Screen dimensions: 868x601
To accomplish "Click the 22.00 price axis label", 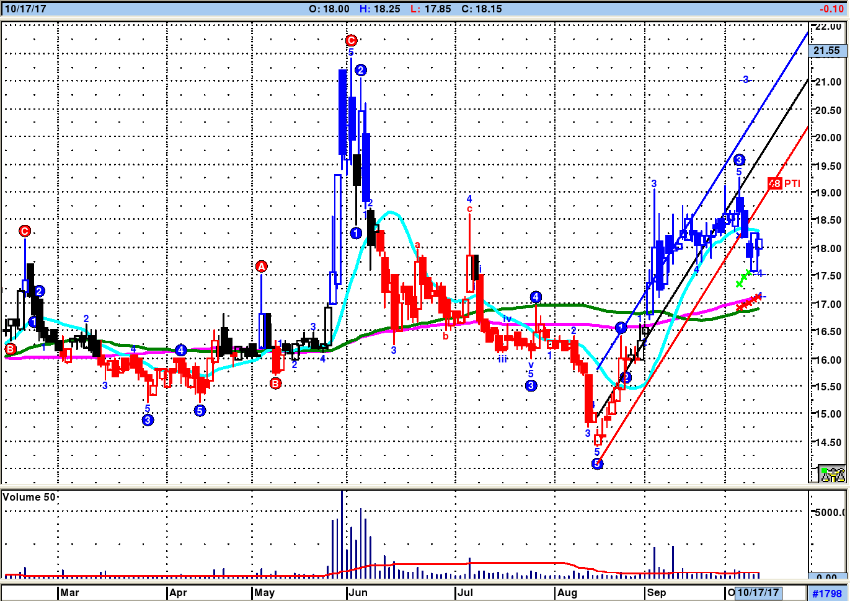I will pos(828,27).
